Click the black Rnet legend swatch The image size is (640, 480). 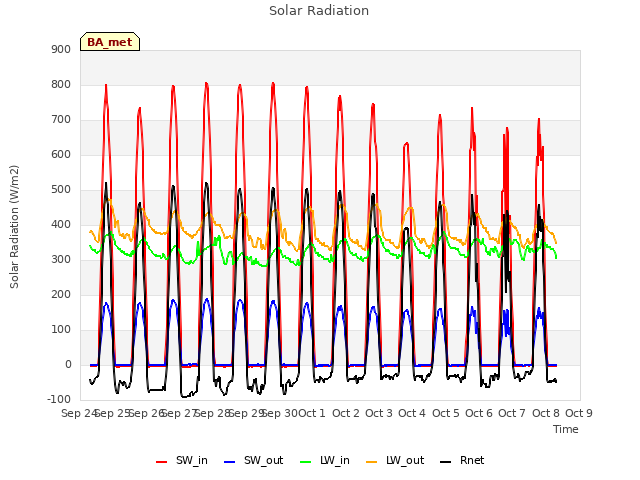446,462
